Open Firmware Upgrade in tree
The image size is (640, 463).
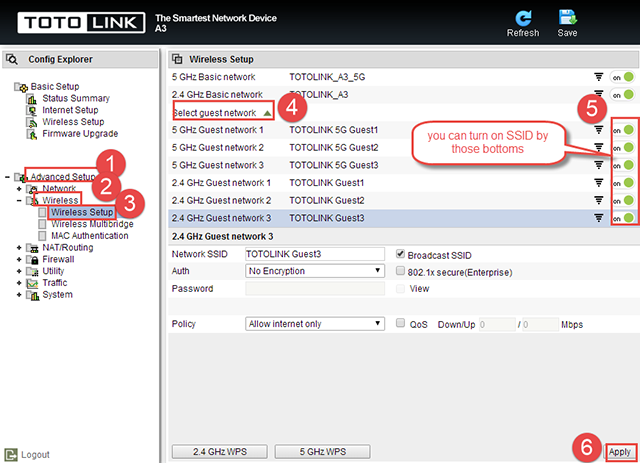80,134
